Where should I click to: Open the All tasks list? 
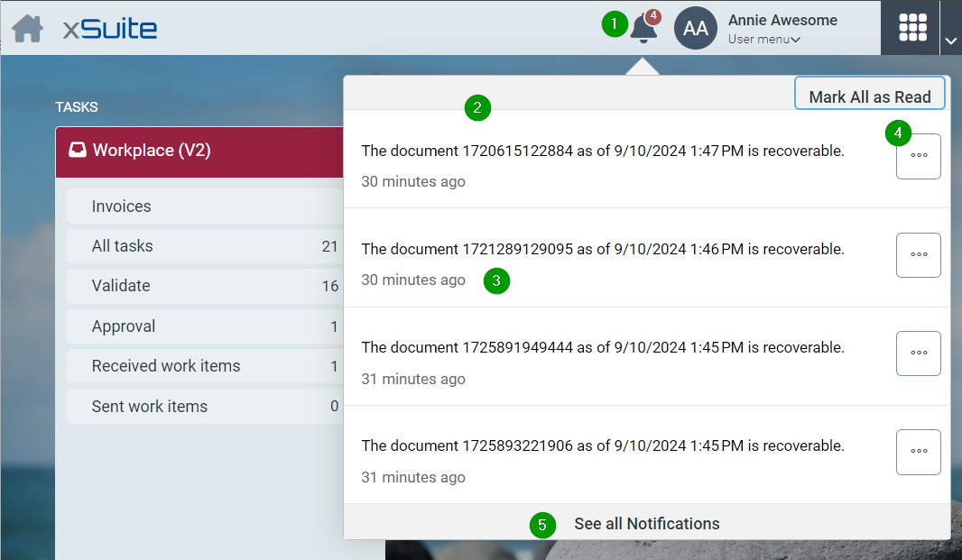point(122,246)
